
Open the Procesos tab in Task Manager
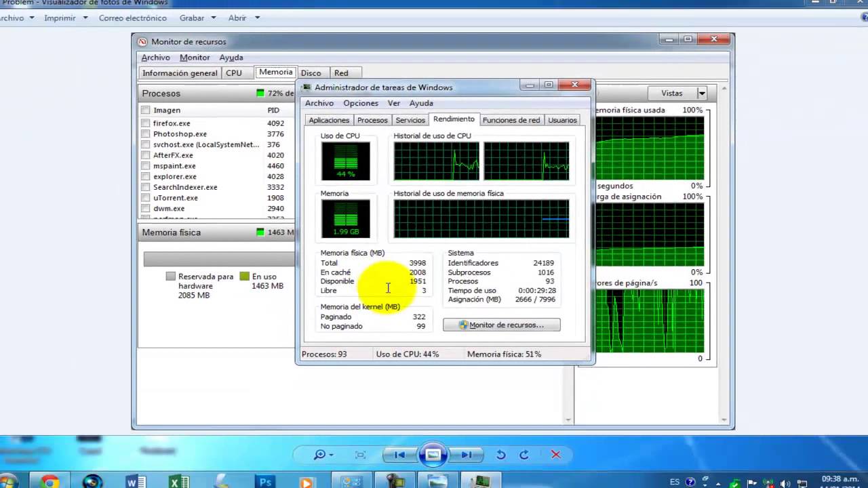(372, 120)
